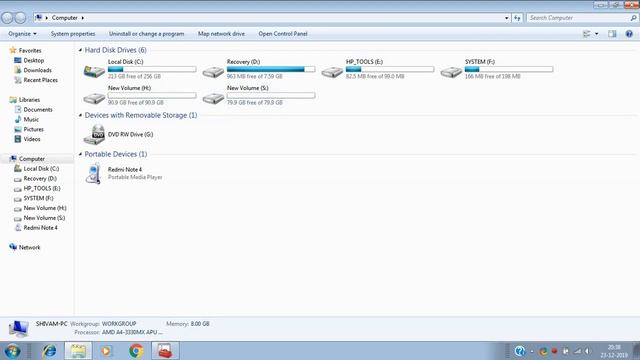Open New Volume (S:) drive icon
The width and height of the screenshot is (640, 360).
point(213,98)
